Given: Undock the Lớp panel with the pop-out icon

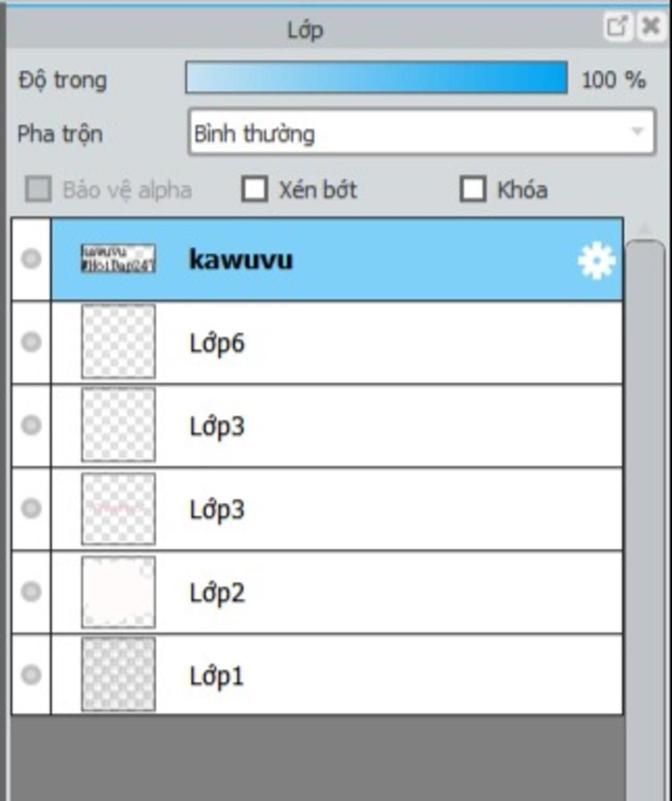Looking at the screenshot, I should [618, 27].
